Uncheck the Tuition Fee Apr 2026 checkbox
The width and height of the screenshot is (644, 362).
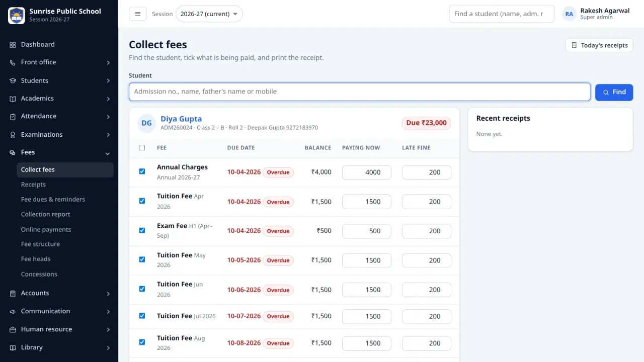tap(142, 201)
